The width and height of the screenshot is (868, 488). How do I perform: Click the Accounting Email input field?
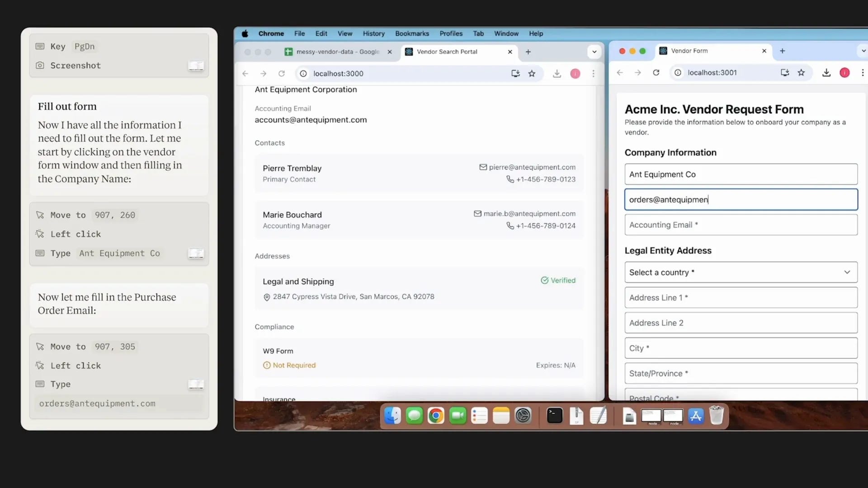pos(741,225)
